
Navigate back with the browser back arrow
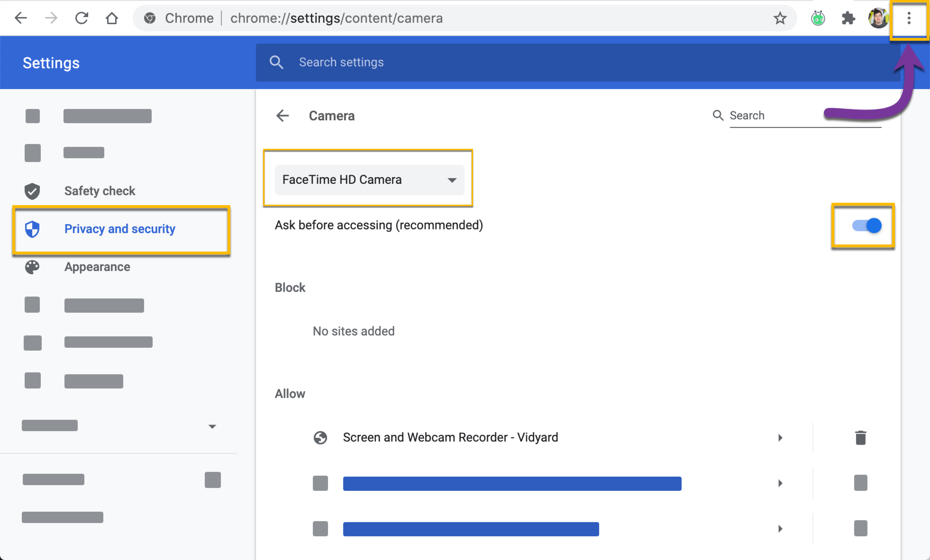pos(21,18)
